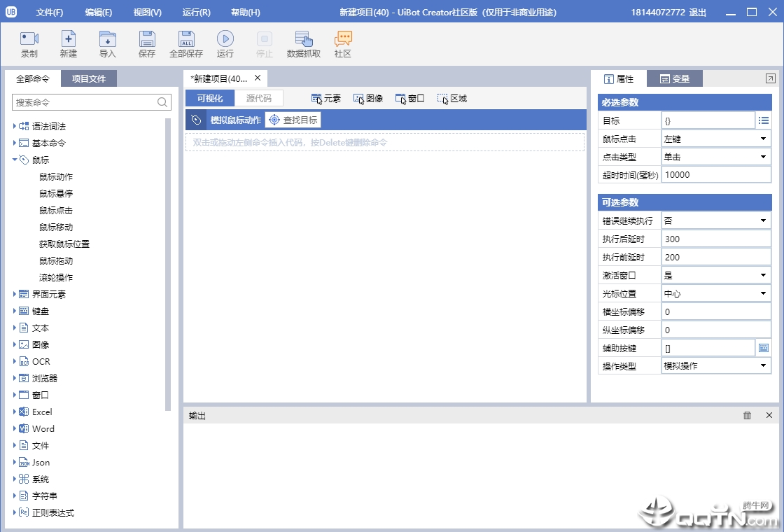Open the 编辑(E) menu
Image resolution: width=784 pixels, height=532 pixels.
coord(99,12)
